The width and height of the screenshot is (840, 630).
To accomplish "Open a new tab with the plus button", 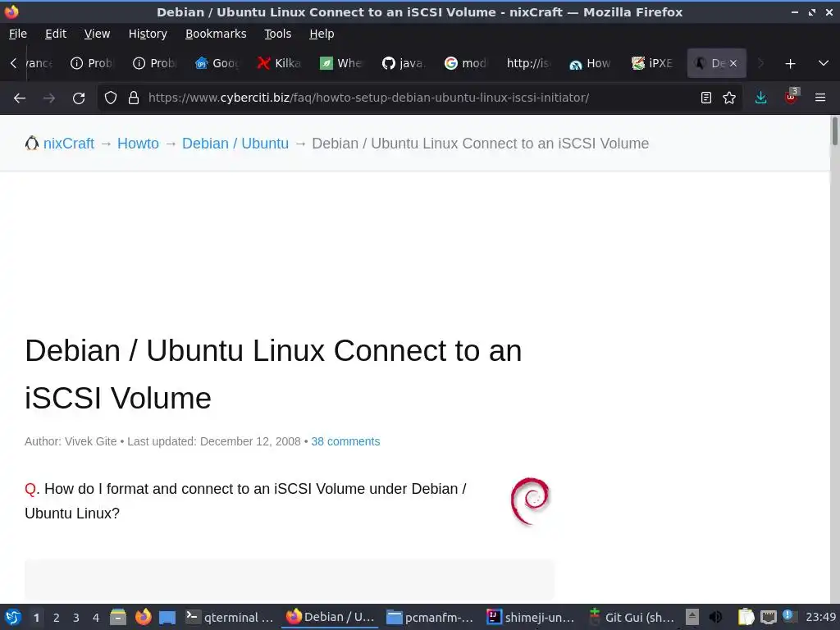I will click(x=790, y=64).
